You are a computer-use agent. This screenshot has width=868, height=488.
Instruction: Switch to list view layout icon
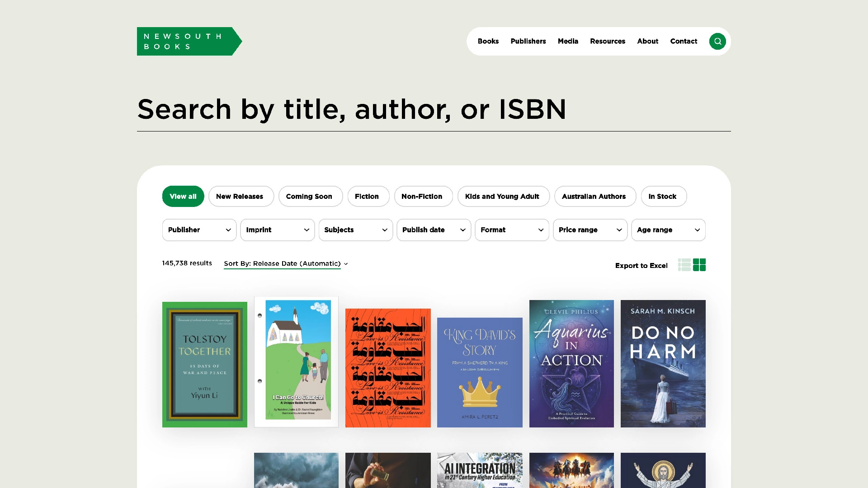click(x=684, y=265)
